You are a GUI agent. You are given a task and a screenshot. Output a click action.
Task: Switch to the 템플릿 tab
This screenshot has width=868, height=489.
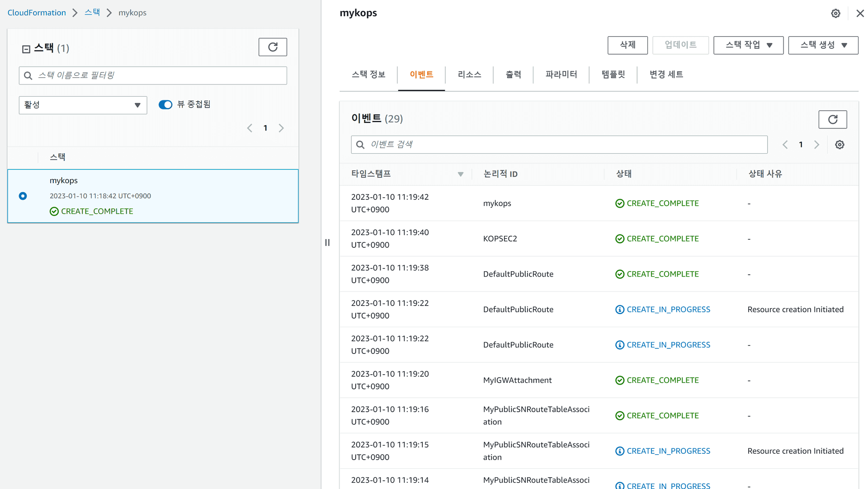click(x=613, y=75)
